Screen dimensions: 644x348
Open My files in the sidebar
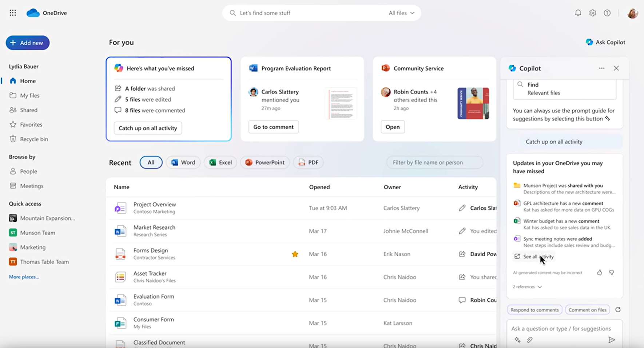(25, 95)
